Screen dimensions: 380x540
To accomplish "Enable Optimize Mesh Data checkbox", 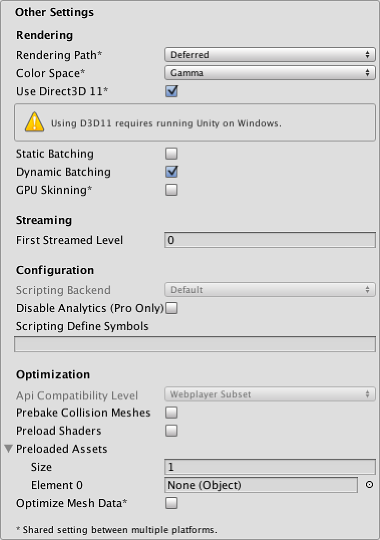I will [171, 503].
